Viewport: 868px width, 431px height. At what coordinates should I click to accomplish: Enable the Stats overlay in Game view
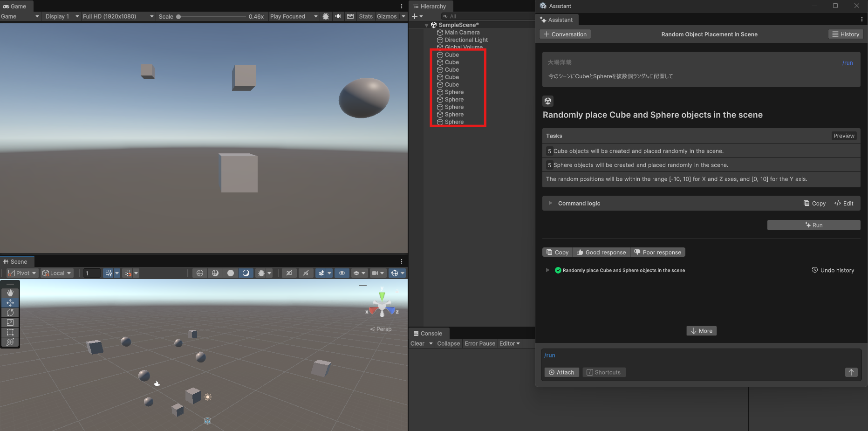[x=365, y=16]
